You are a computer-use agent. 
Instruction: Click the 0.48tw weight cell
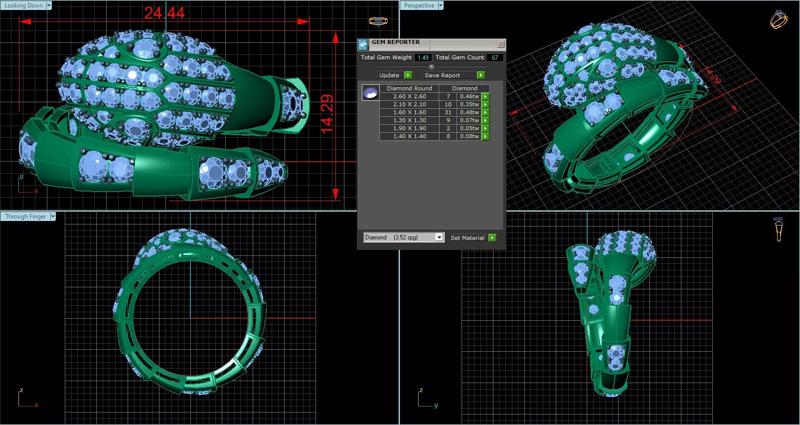(469, 112)
